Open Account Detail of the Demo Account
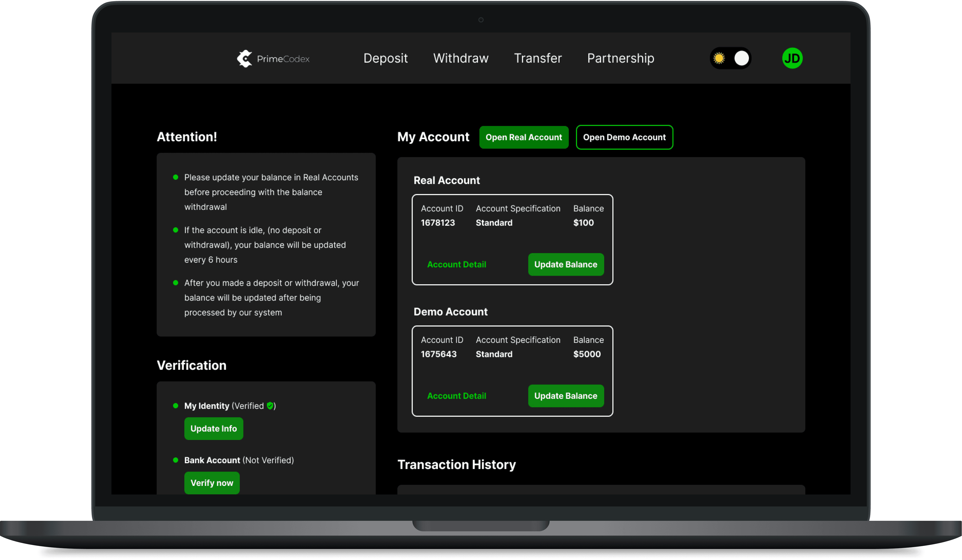Image resolution: width=962 pixels, height=560 pixels. [x=456, y=395]
